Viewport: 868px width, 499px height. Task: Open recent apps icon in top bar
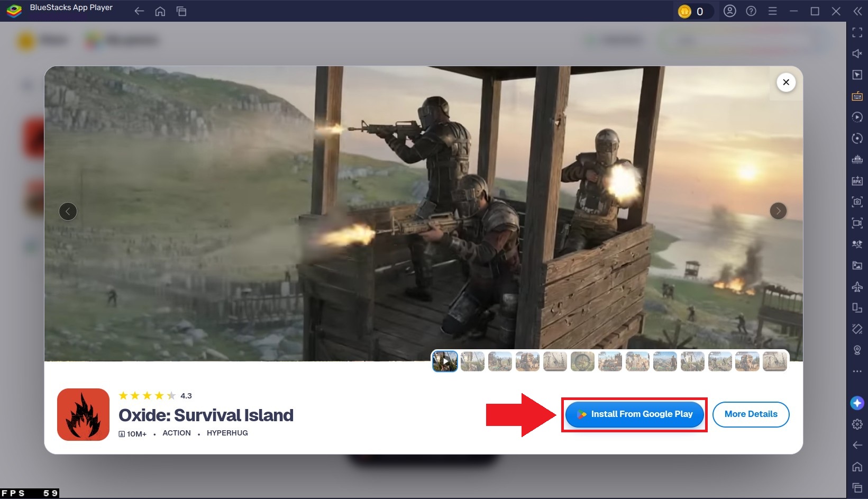point(181,11)
